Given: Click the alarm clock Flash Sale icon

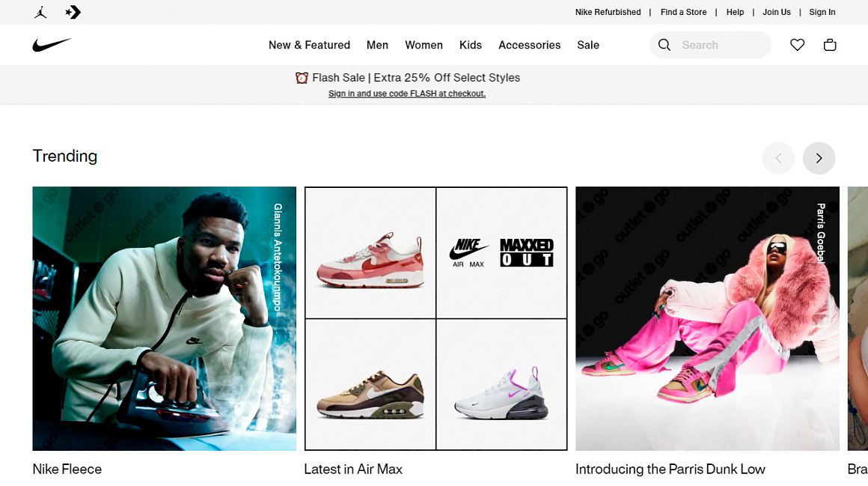Looking at the screenshot, I should tap(302, 78).
